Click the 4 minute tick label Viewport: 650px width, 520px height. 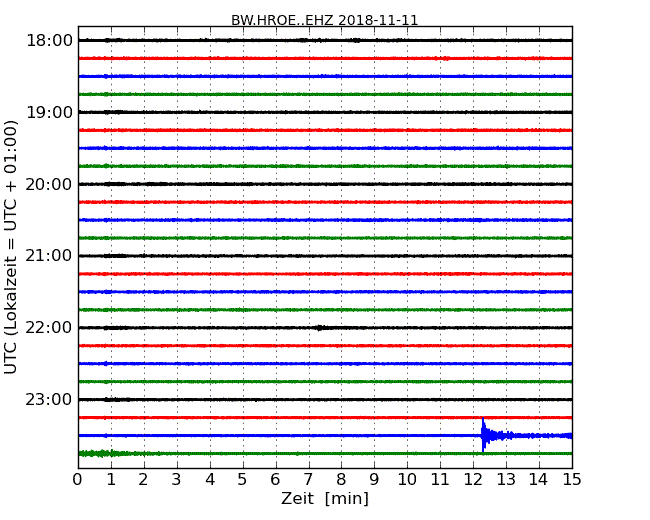[210, 480]
